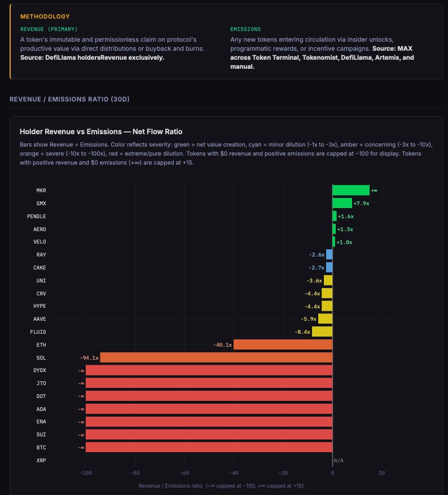Click the -3.6x value label
The image size is (448, 495).
(314, 281)
